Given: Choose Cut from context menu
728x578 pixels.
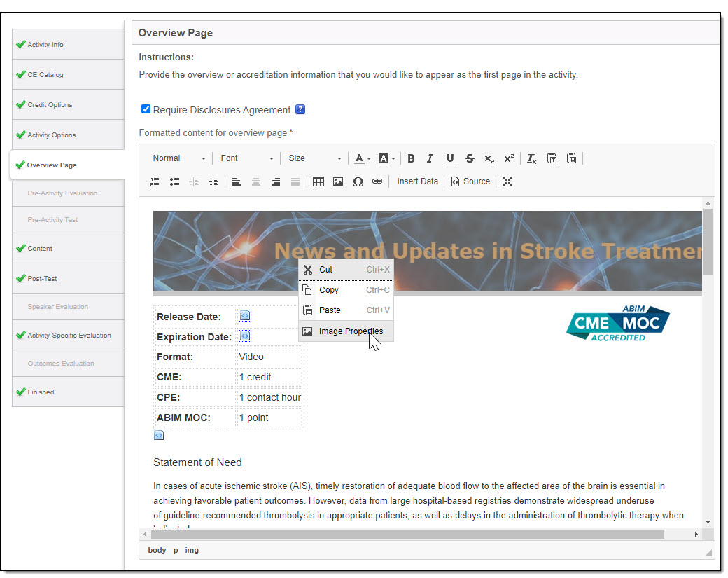Looking at the screenshot, I should [x=346, y=270].
